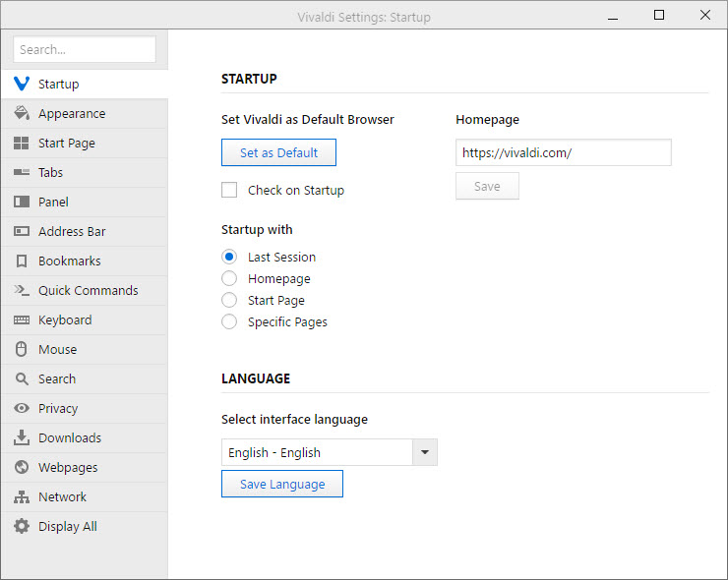Click the Webpages globe icon
The image size is (728, 580).
(22, 467)
